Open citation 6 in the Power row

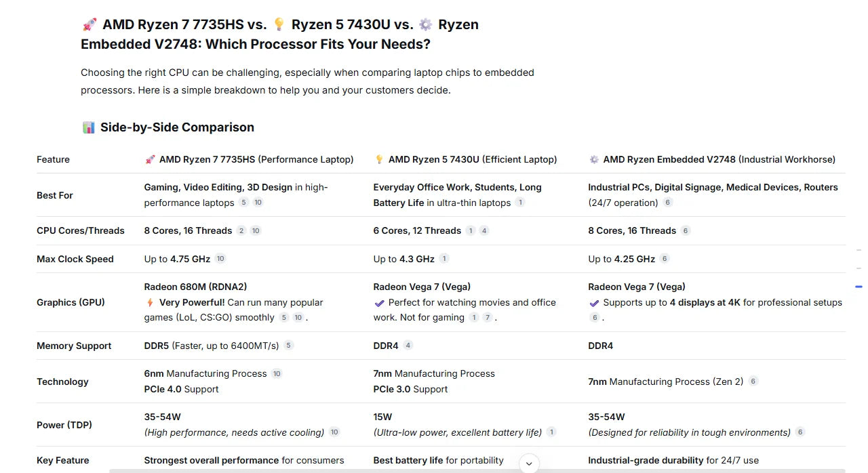coord(800,432)
